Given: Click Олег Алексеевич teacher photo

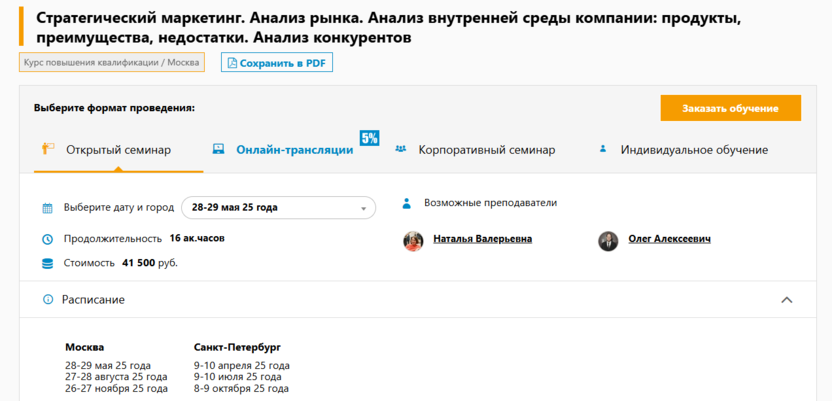Looking at the screenshot, I should tap(608, 240).
